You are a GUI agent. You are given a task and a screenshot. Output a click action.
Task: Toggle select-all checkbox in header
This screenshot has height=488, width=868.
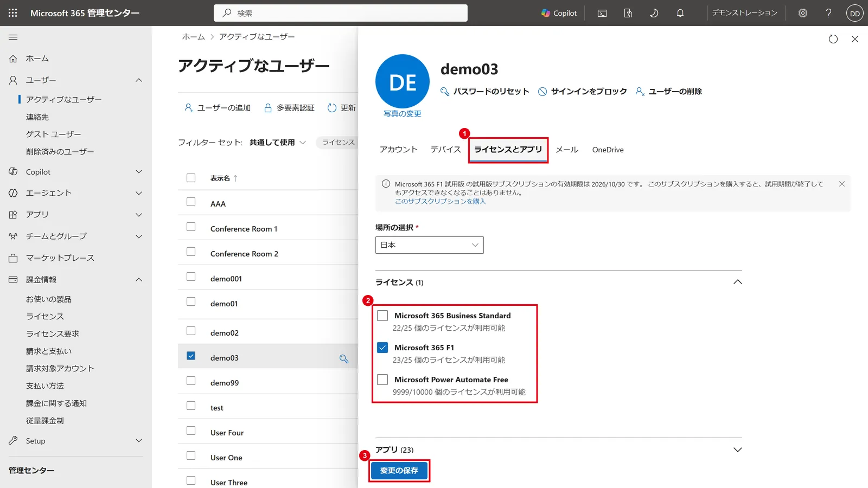pos(191,178)
